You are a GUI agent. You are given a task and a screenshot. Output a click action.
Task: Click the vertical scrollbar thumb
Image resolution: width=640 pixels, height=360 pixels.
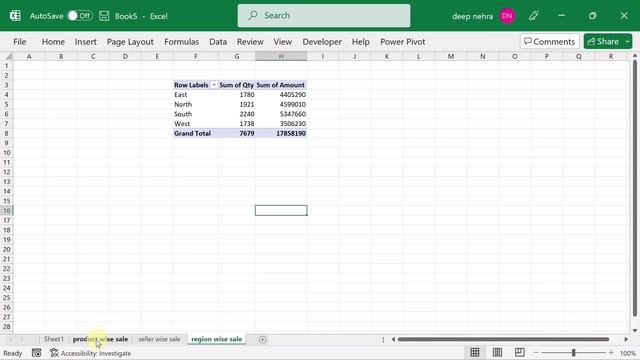tap(635, 188)
